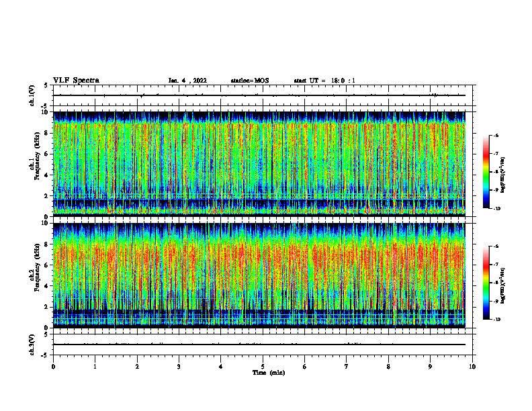532x411 pixels.
Task: Click the "2" tick on the time axis
Action: click(x=137, y=367)
